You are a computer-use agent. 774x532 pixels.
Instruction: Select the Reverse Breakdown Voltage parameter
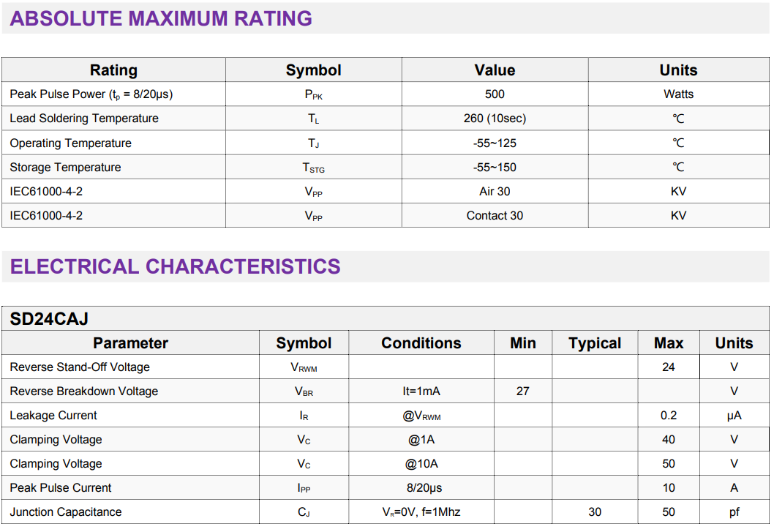[x=84, y=391]
